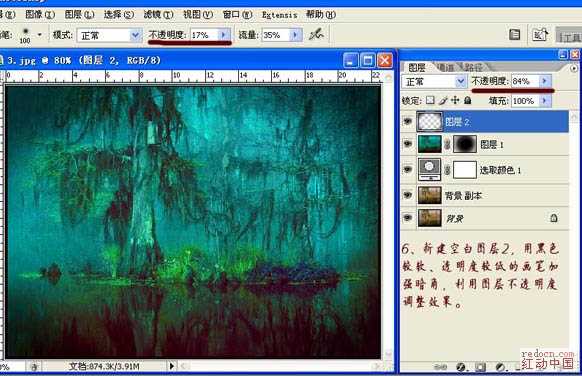Viewport: 582px width, 376px height.
Task: Lock layer position with the move lock icon
Action: (455, 100)
